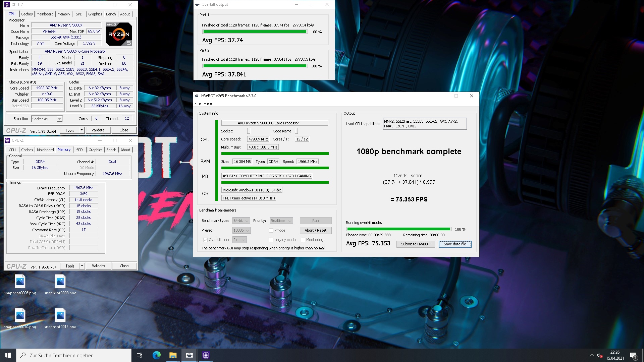Viewport: 644px width, 362px height.
Task: Click the Windows search text box
Action: tap(74, 355)
